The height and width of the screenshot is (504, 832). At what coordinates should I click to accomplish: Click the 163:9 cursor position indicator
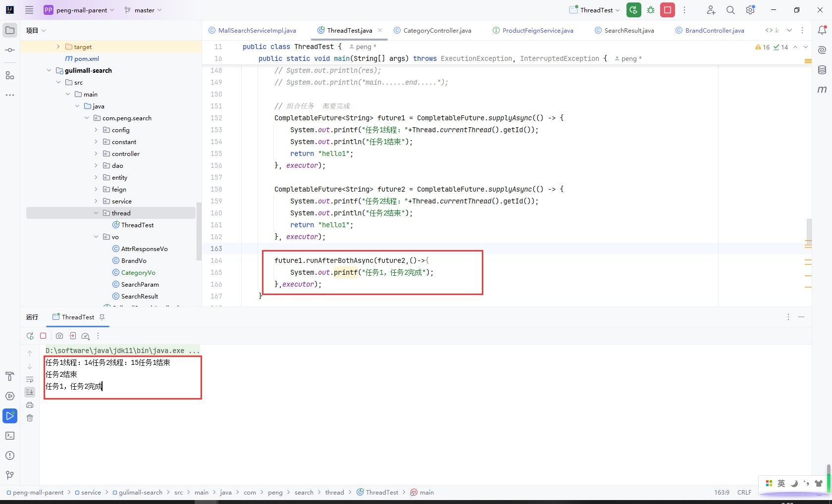point(722,492)
